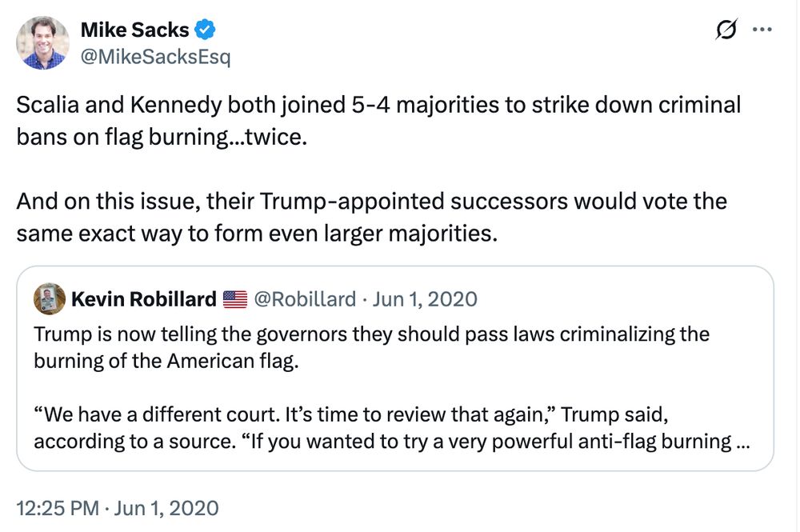
Task: Click Kevin Robillard's small avatar
Action: coord(50,299)
